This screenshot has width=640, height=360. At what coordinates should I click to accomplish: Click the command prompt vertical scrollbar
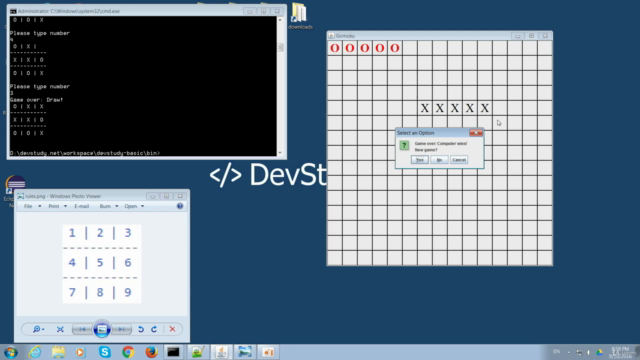point(280,86)
